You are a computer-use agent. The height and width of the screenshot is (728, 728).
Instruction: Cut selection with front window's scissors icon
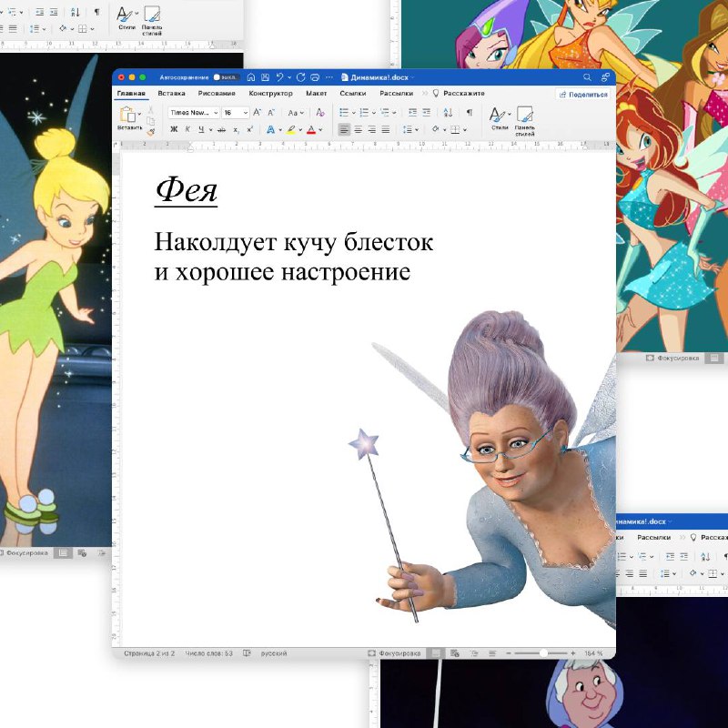tap(150, 110)
